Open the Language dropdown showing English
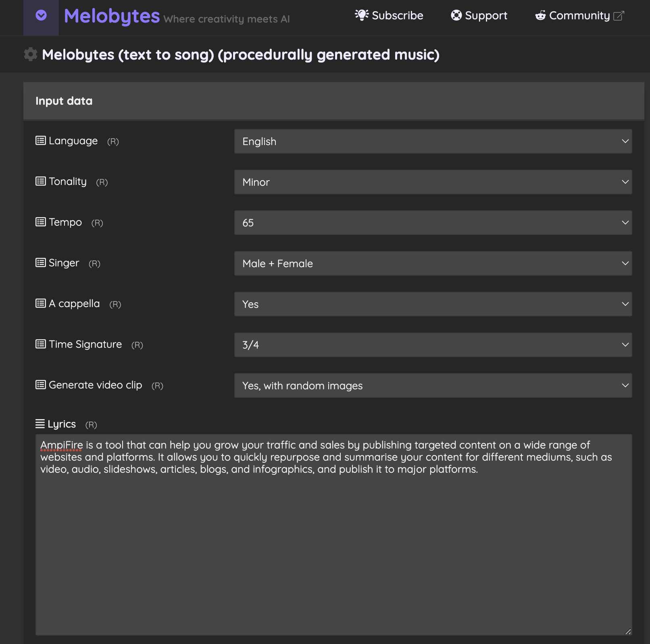Image resolution: width=650 pixels, height=644 pixels. click(x=433, y=141)
